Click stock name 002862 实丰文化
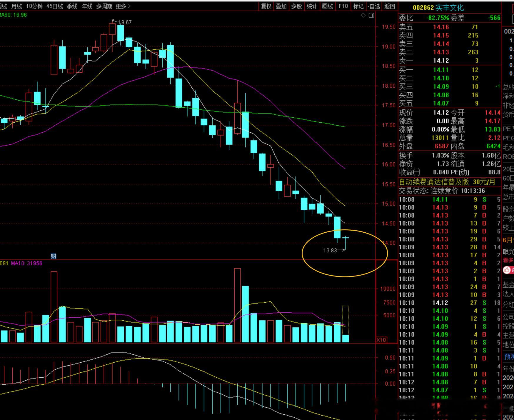 point(438,8)
